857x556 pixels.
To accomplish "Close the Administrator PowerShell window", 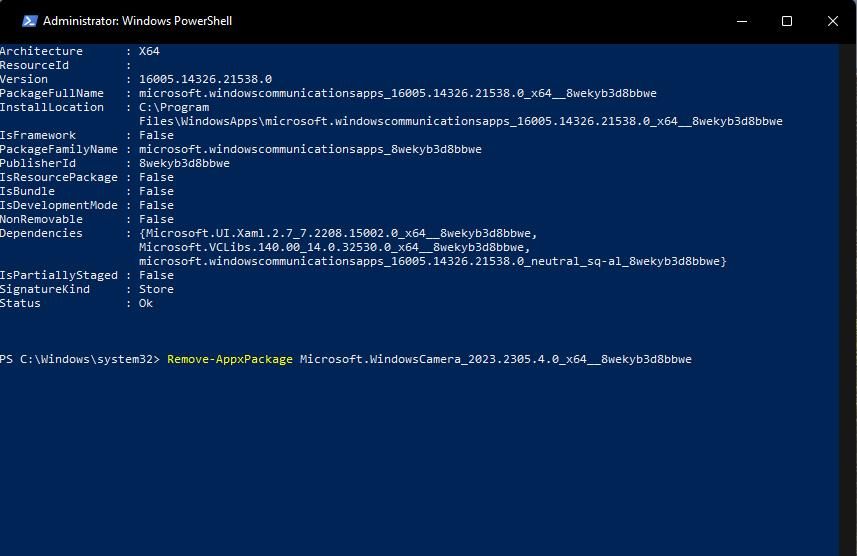I will click(x=833, y=21).
